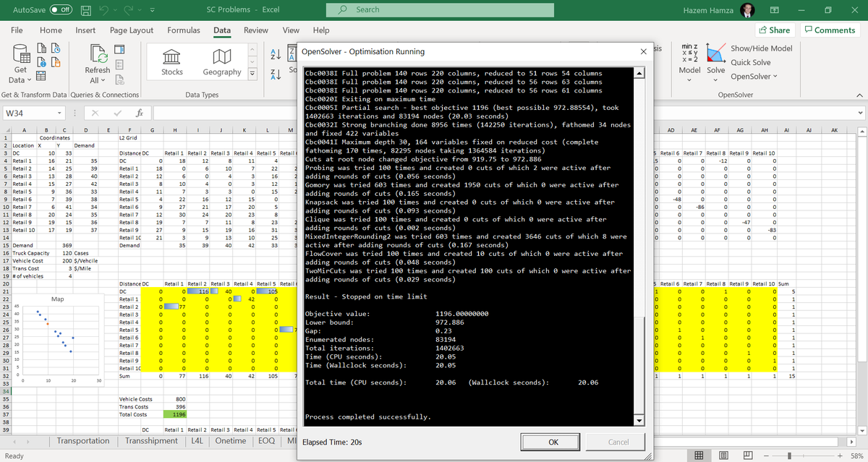Click Show/Hide Model
The width and height of the screenshot is (868, 462).
click(x=762, y=48)
